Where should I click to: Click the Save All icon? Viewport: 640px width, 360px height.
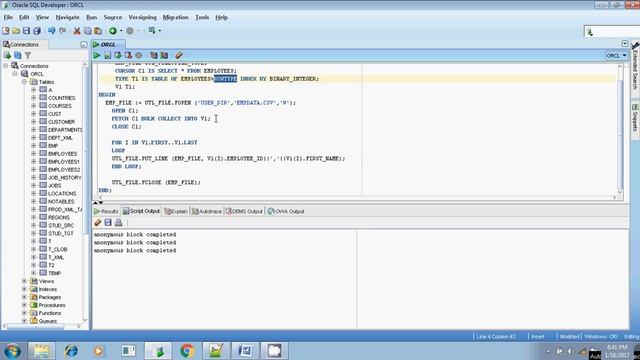click(37, 31)
